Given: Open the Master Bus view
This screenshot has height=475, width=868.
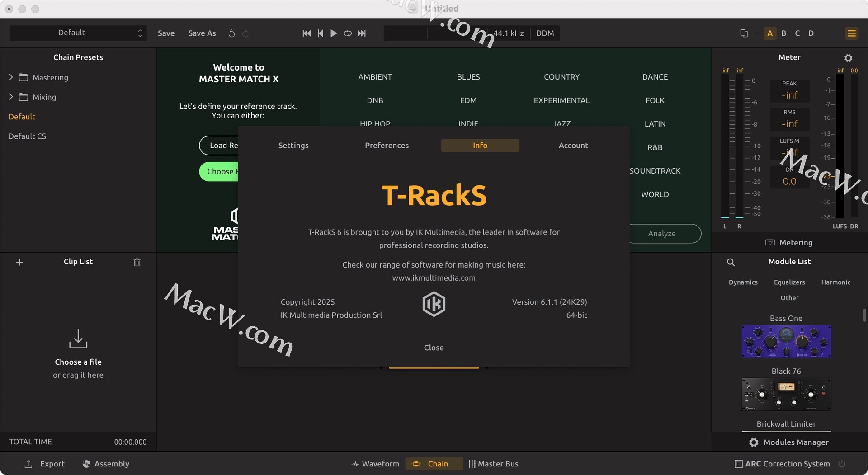Looking at the screenshot, I should pyautogui.click(x=493, y=464).
